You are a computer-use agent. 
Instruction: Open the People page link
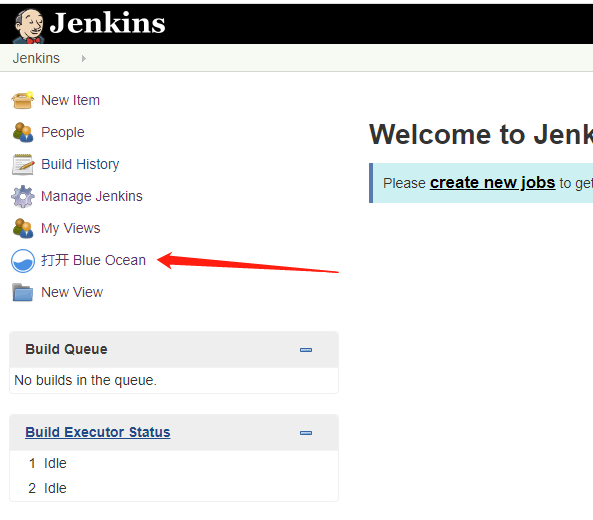click(x=63, y=132)
